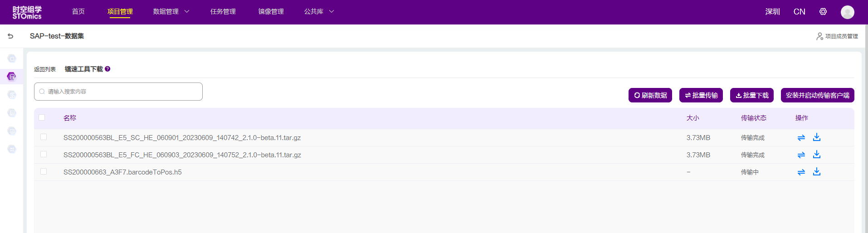This screenshot has height=233, width=868.
Task: Click transfer icon for barcodeToPos.h5 row
Action: [801, 172]
